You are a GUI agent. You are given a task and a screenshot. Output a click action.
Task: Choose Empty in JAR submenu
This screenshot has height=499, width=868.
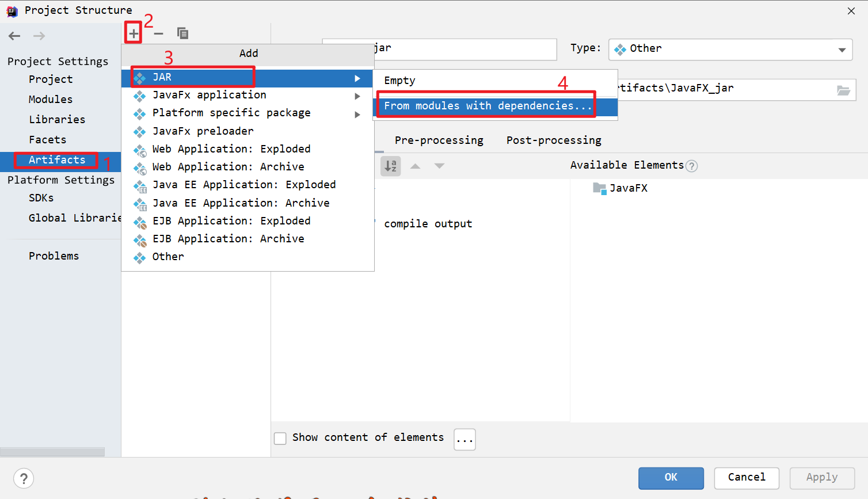point(496,81)
